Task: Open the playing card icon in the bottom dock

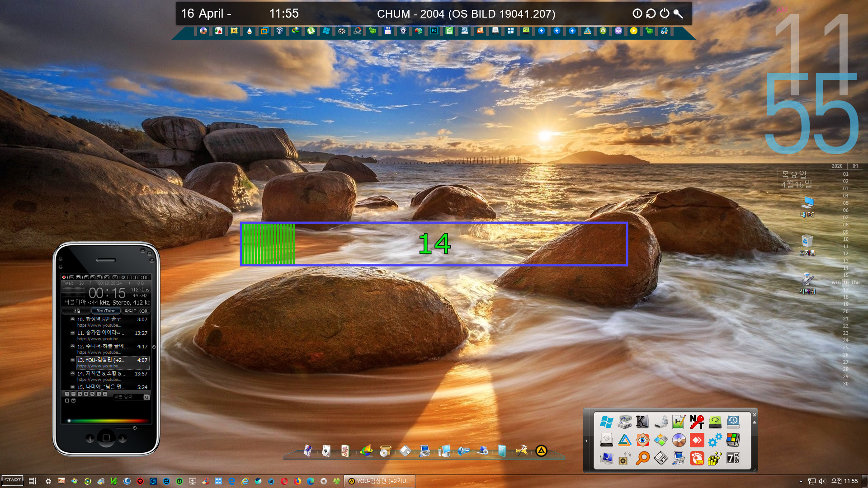Action: click(x=326, y=450)
